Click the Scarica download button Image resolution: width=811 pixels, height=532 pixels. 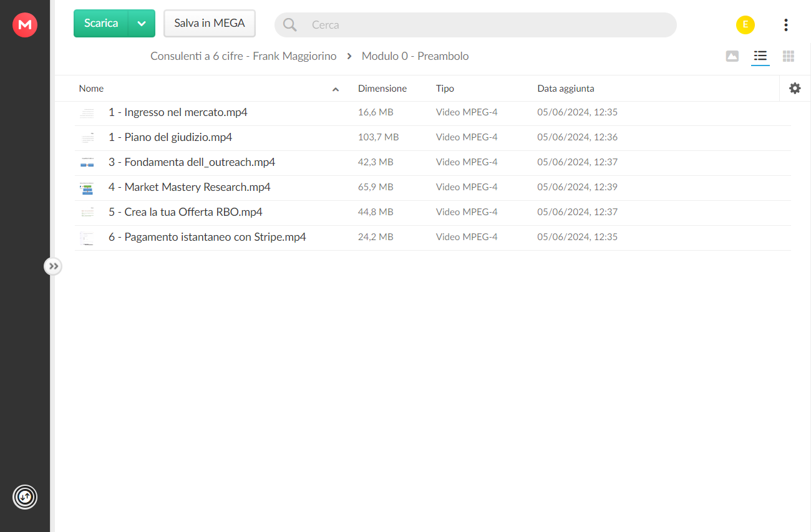tap(101, 24)
